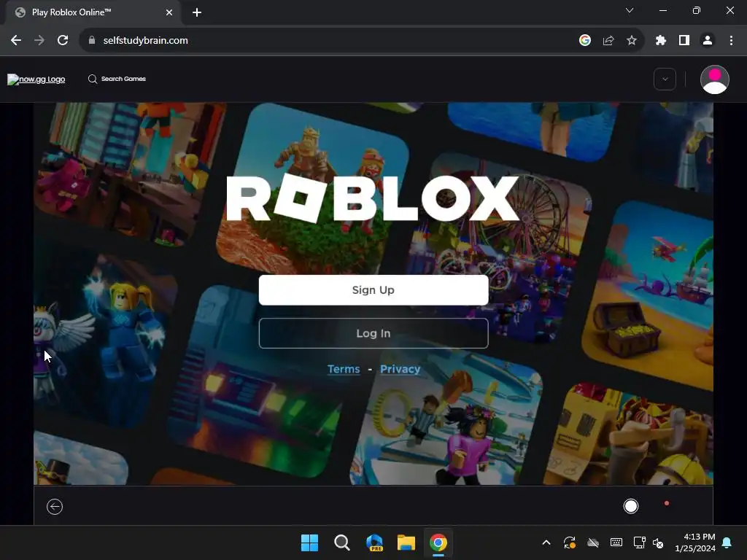This screenshot has height=560, width=747.
Task: Close the Play Roblox Online tab
Action: (169, 12)
